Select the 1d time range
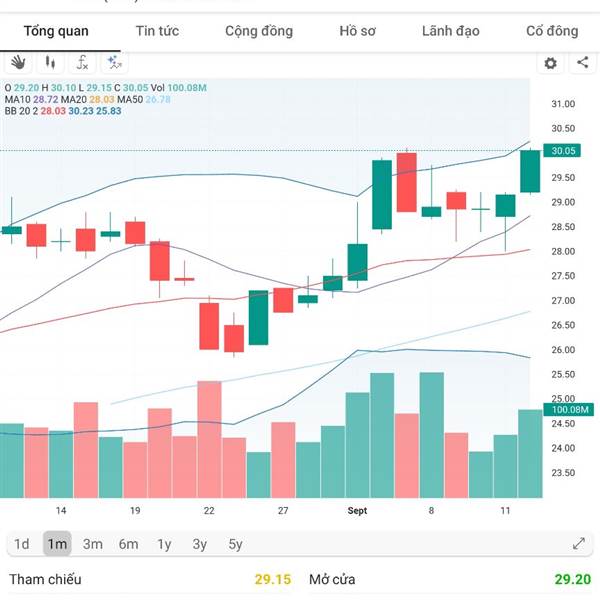 point(21,544)
